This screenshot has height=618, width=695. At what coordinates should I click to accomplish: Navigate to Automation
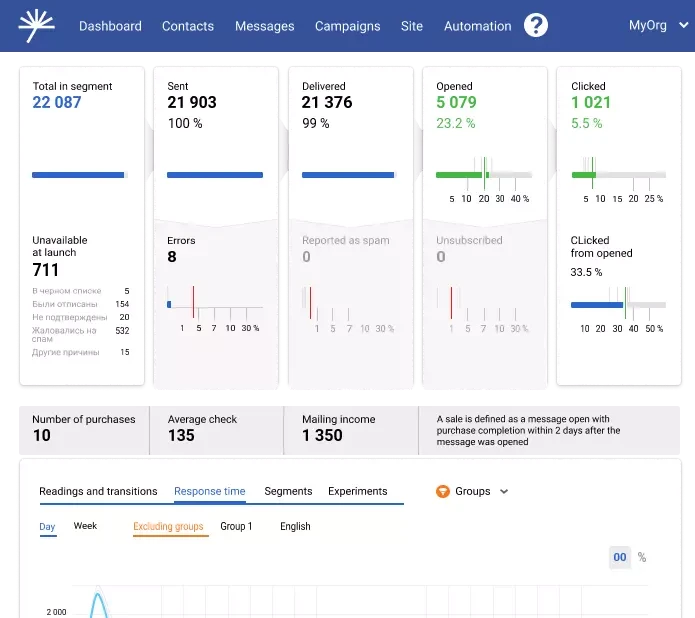click(x=477, y=26)
